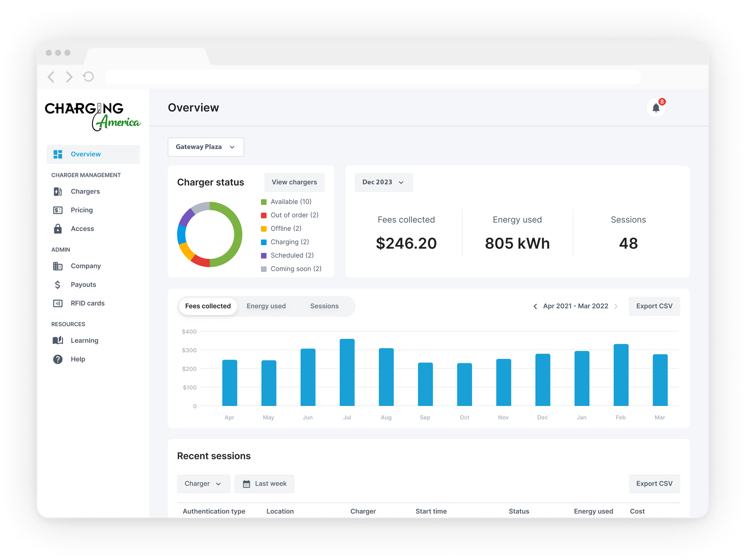Click the Start time column header
This screenshot has width=748, height=560.
click(x=431, y=511)
